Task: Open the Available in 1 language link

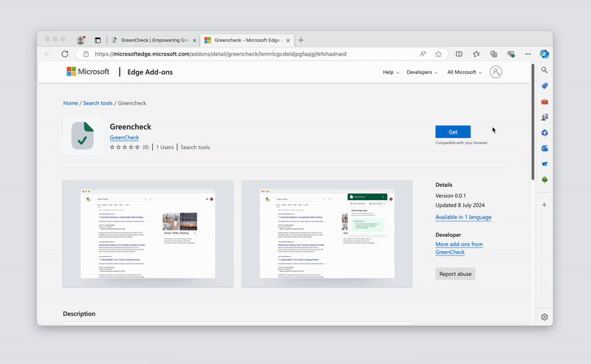Action: 463,217
